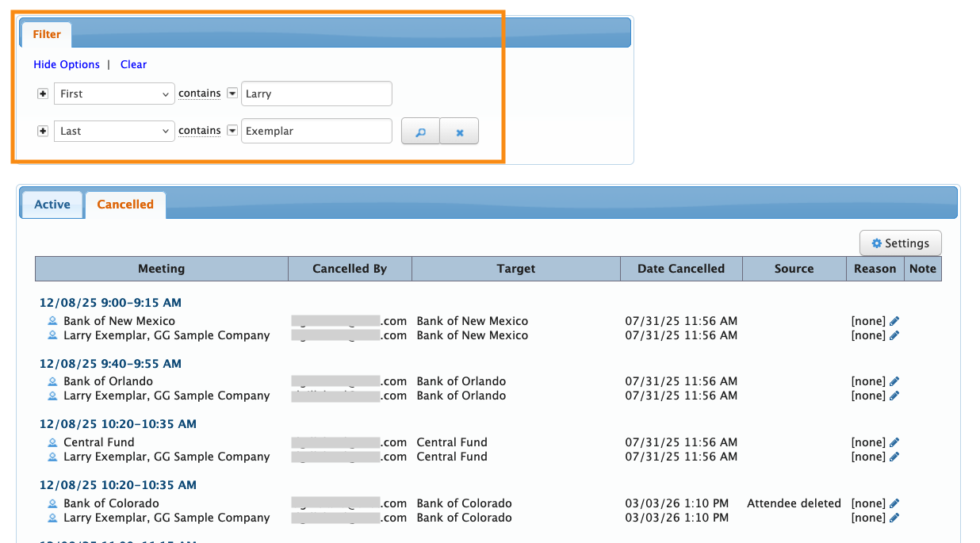
Task: Click the plus icon beside the Last filter row
Action: pos(43,131)
